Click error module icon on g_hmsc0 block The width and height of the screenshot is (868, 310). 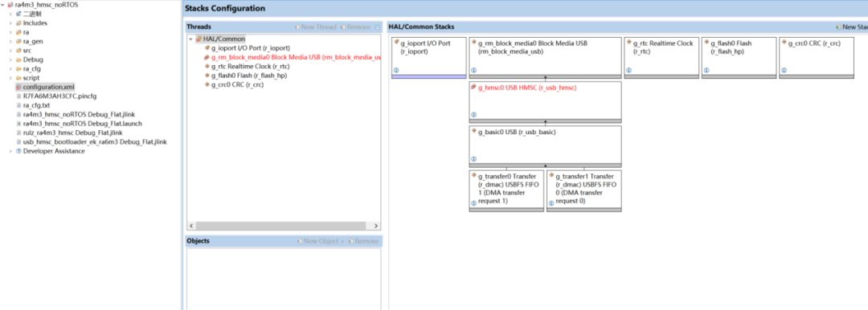(x=473, y=88)
